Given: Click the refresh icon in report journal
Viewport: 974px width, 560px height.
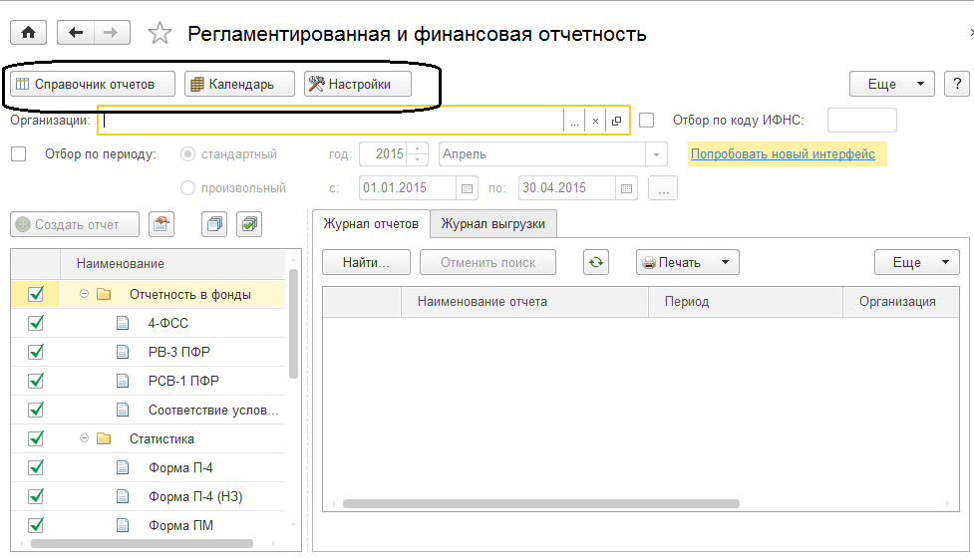Looking at the screenshot, I should coord(596,262).
